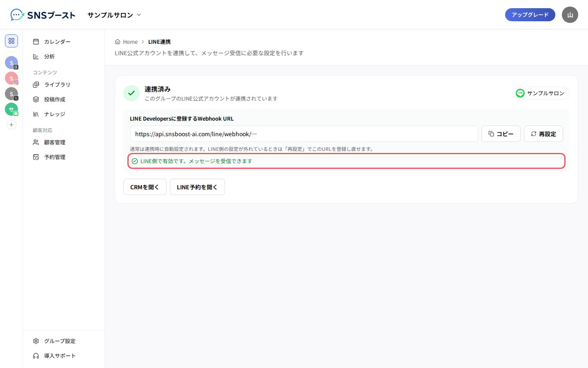This screenshot has height=368, width=588.
Task: Click the 連携済み heading text
Action: (x=158, y=89)
